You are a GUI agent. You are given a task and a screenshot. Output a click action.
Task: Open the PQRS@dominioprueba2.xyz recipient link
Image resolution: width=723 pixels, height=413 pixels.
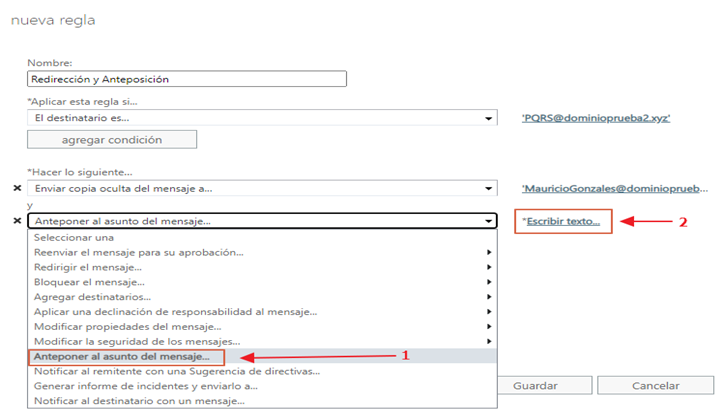596,118
